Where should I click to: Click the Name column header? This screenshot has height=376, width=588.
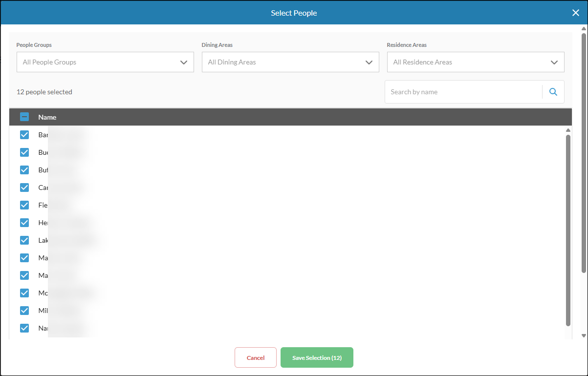click(x=47, y=117)
